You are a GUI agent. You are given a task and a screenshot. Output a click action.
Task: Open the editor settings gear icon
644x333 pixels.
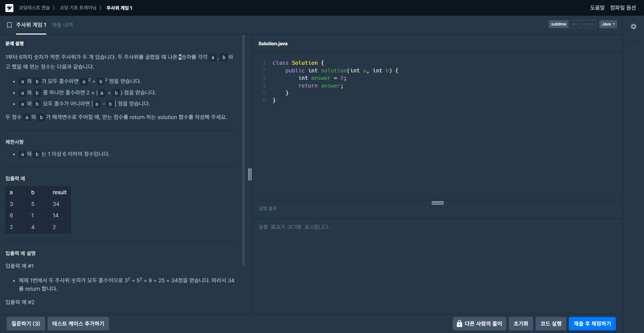[633, 26]
